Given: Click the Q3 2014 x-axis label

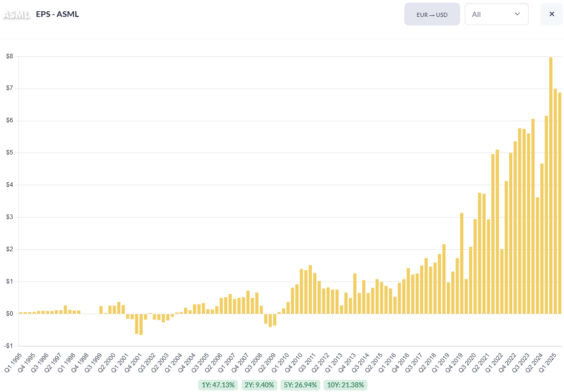Looking at the screenshot, I should [360, 362].
